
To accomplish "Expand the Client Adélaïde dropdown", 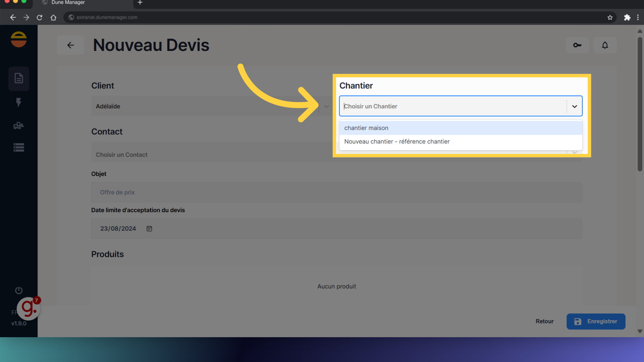I will tap(326, 106).
